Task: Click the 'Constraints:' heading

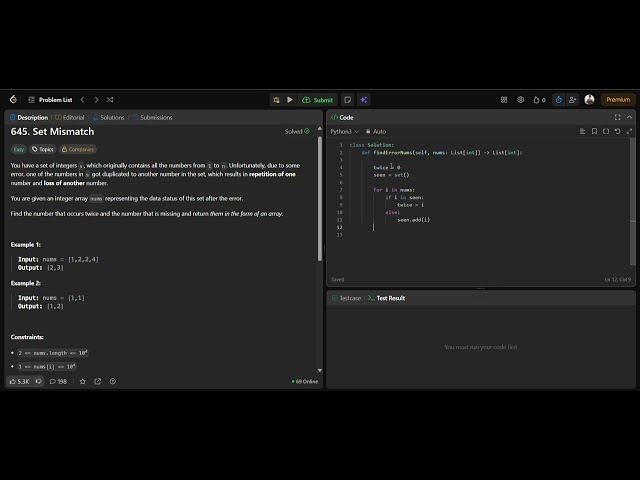Action: pos(27,337)
